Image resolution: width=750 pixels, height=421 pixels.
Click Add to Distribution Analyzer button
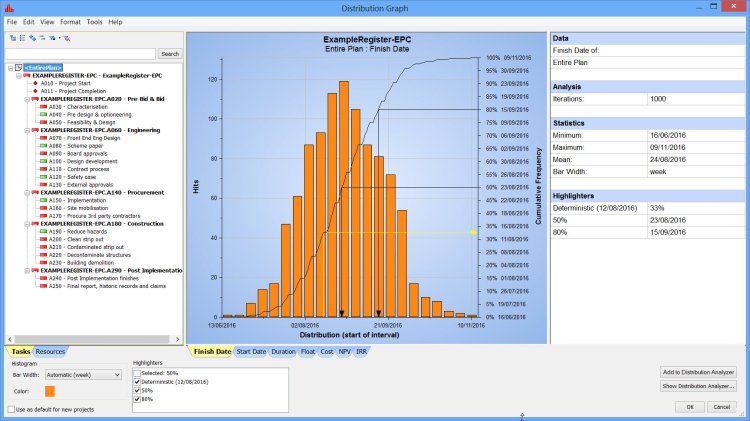click(x=698, y=372)
